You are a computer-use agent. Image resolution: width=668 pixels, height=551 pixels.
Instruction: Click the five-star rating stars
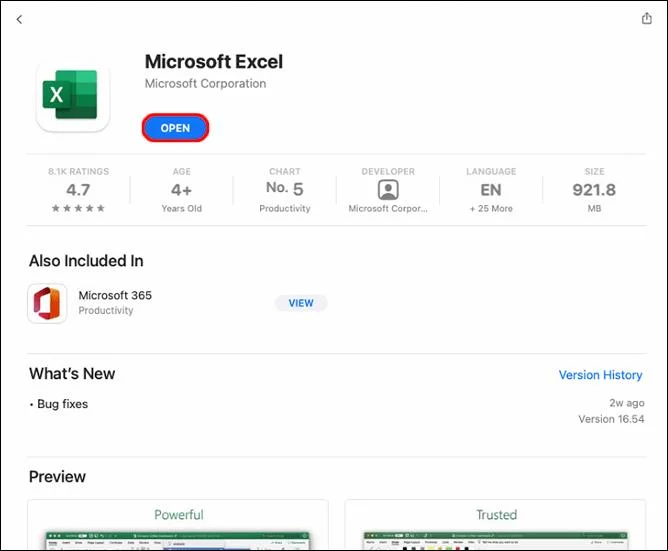[78, 209]
